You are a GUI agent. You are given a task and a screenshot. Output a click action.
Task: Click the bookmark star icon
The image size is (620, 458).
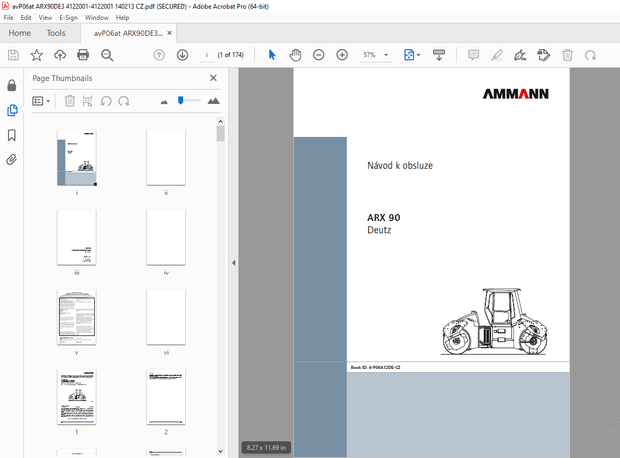click(37, 55)
